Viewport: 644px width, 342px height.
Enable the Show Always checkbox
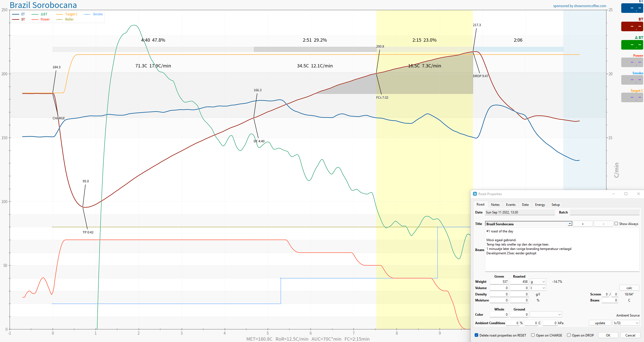[616, 224]
